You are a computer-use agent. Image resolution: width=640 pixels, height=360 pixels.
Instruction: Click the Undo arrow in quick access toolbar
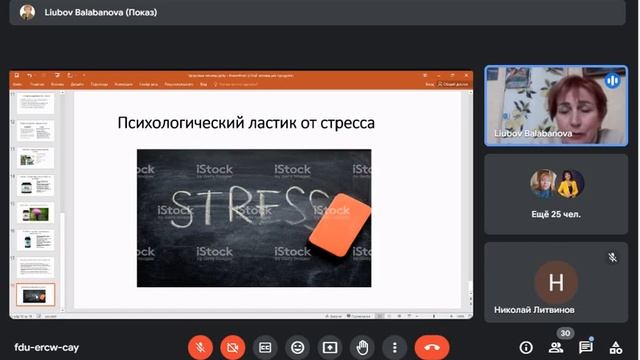click(x=29, y=76)
